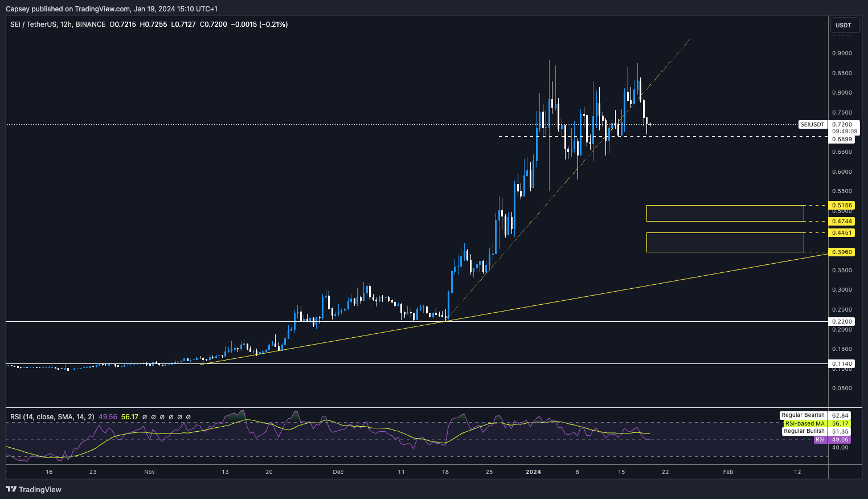Image resolution: width=868 pixels, height=499 pixels.
Task: Click the first empty-value symbol in RSI legend
Action: 145,417
